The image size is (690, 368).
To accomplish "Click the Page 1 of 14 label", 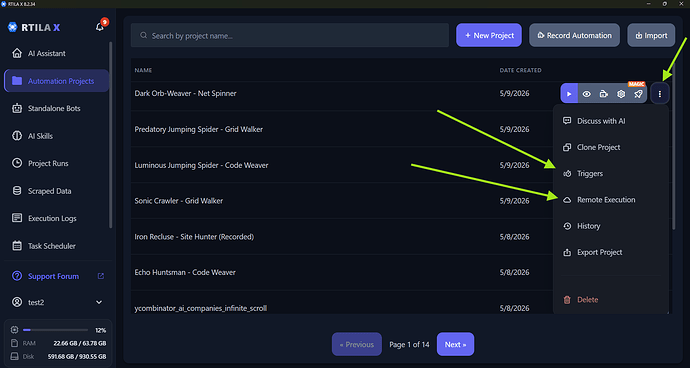I will pos(409,345).
